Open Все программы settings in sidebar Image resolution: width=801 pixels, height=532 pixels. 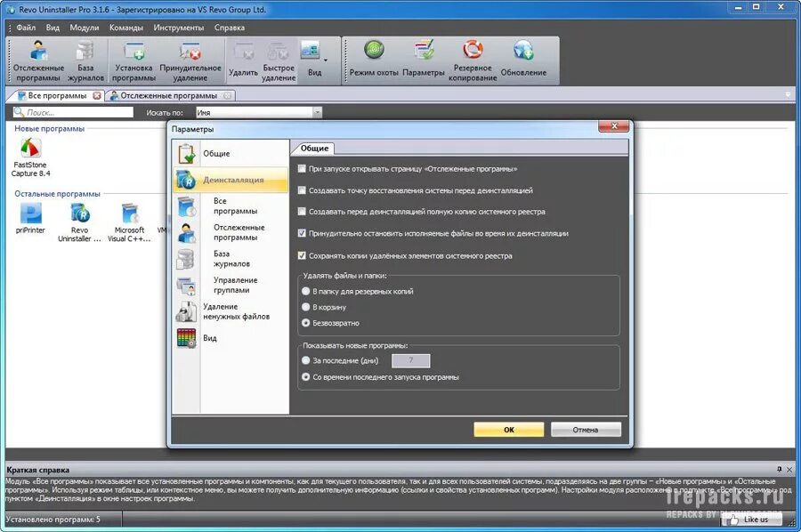pos(231,206)
